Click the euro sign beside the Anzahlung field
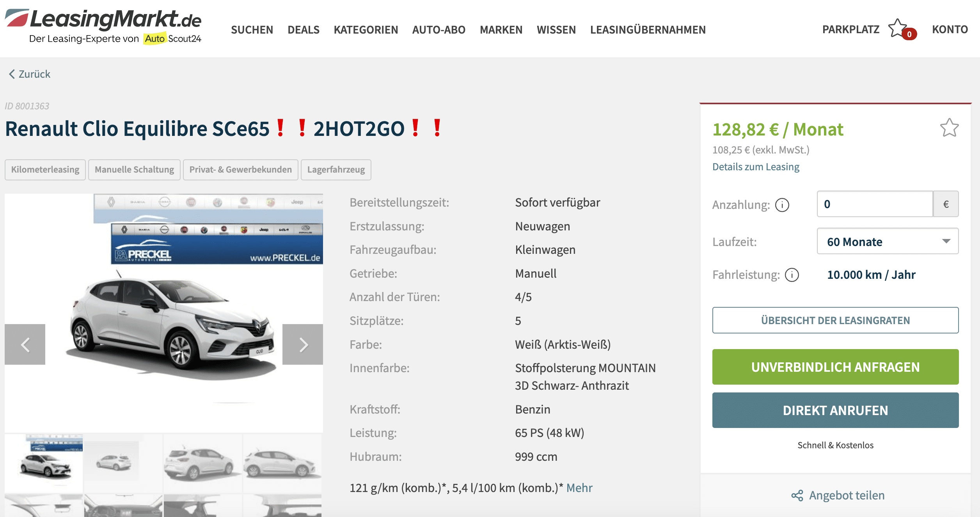Image resolution: width=980 pixels, height=517 pixels. [x=946, y=204]
